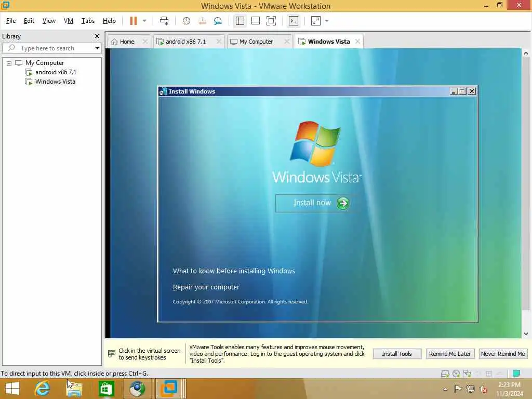532x399 pixels.
Task: Click the taskbar clock showing 2:23 PM
Action: (509, 389)
